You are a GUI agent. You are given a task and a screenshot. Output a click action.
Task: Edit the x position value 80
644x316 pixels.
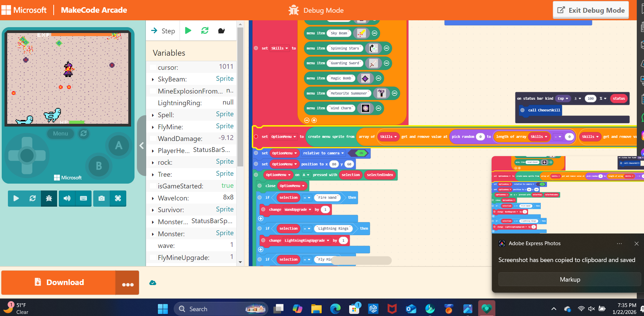(x=334, y=164)
